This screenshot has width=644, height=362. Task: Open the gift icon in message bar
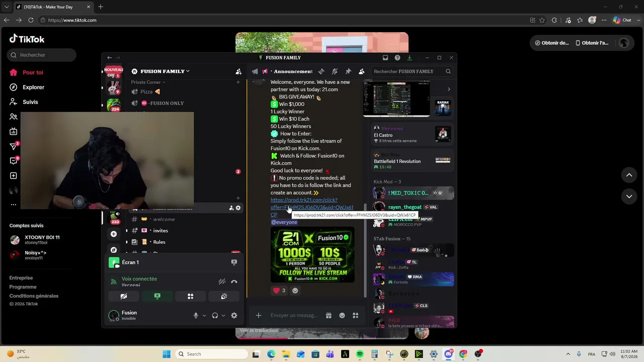329,315
